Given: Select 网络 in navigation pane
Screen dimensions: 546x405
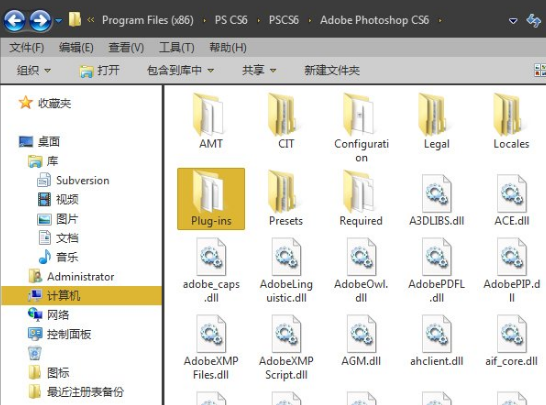Looking at the screenshot, I should pos(48,315).
